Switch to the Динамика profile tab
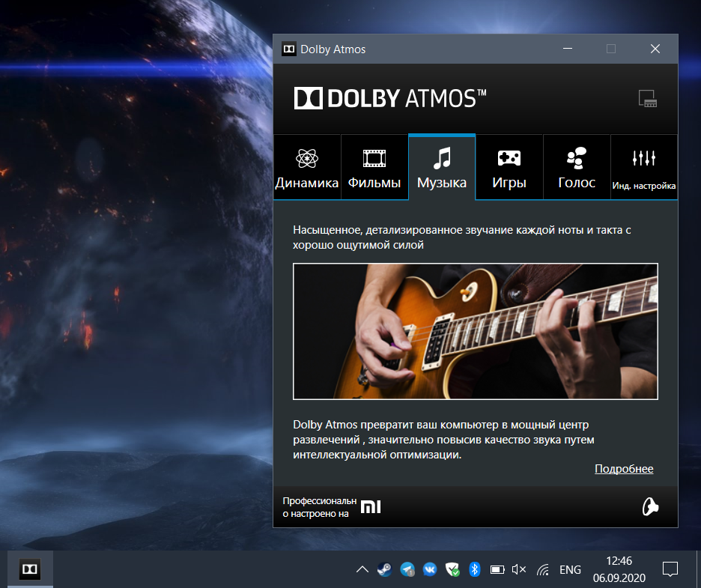701x588 pixels. [307, 167]
